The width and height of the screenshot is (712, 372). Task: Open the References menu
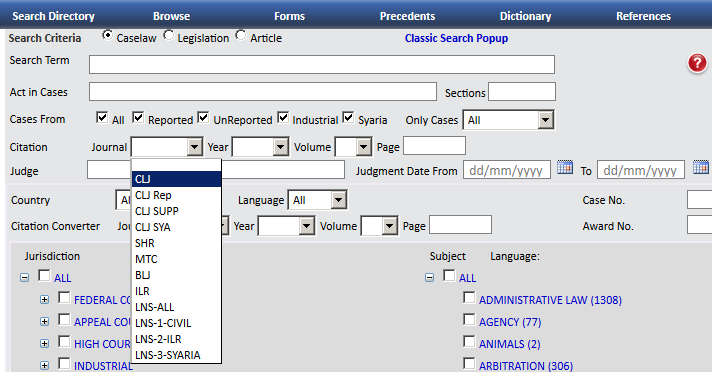(x=643, y=16)
